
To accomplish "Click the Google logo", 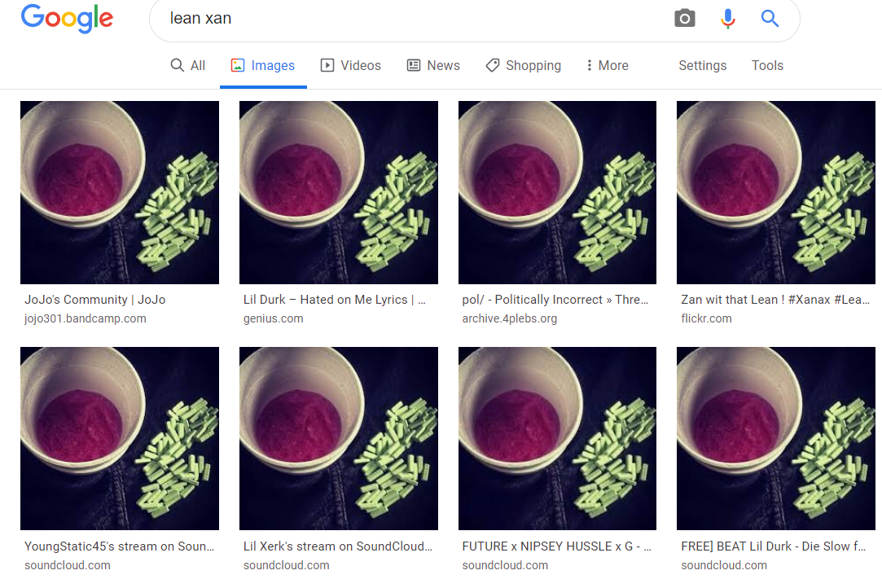I will coord(67,19).
